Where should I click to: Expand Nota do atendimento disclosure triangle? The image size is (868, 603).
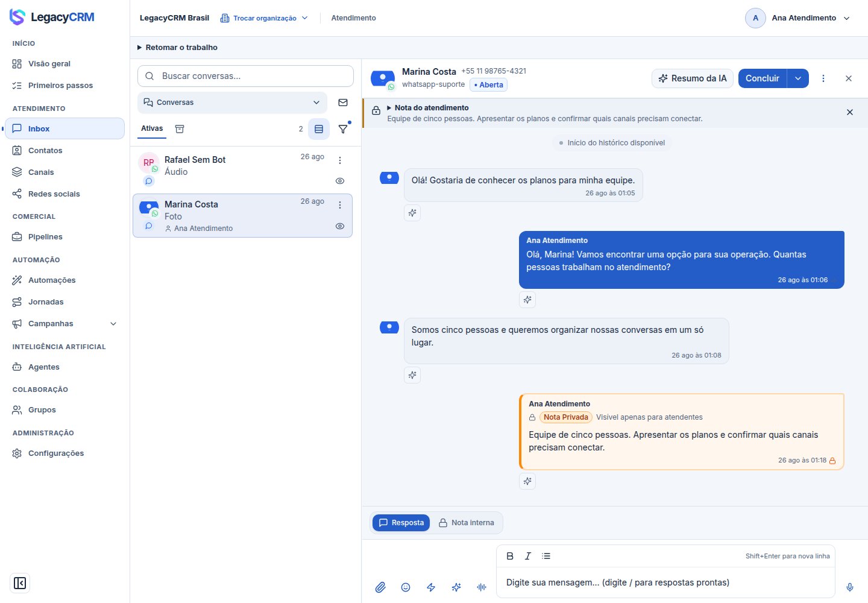(389, 108)
